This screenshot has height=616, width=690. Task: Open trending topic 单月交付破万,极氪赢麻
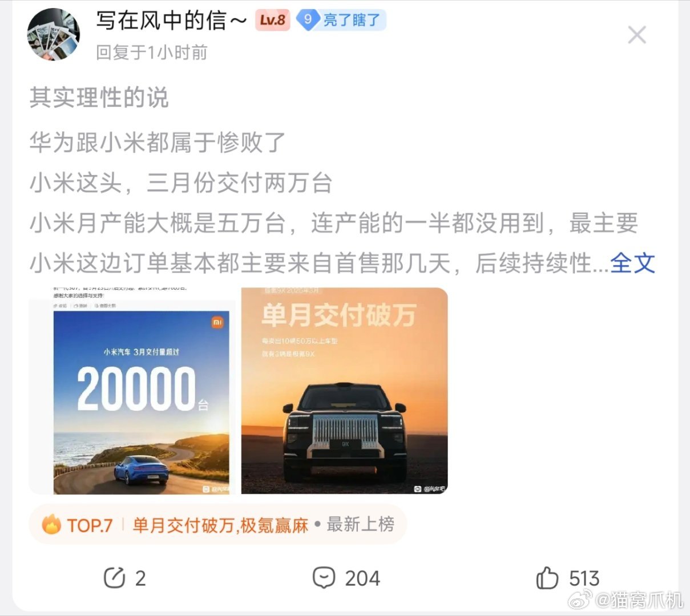(x=220, y=525)
